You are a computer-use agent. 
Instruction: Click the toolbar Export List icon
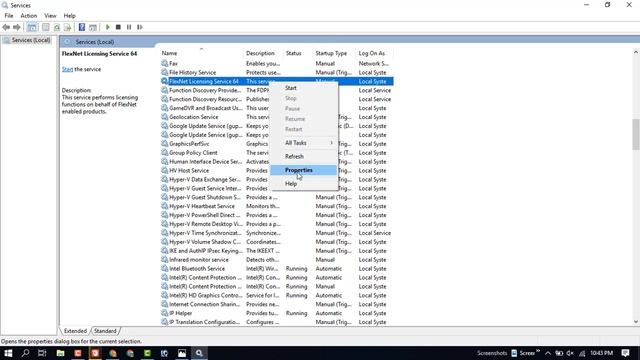(67, 27)
